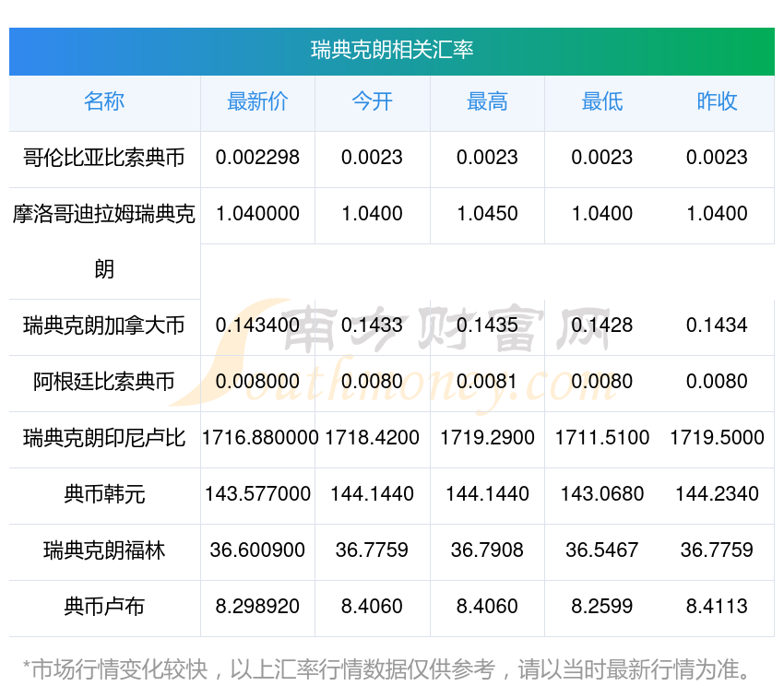Click the 瑞典克朗加拿大币 row name

pos(104,325)
